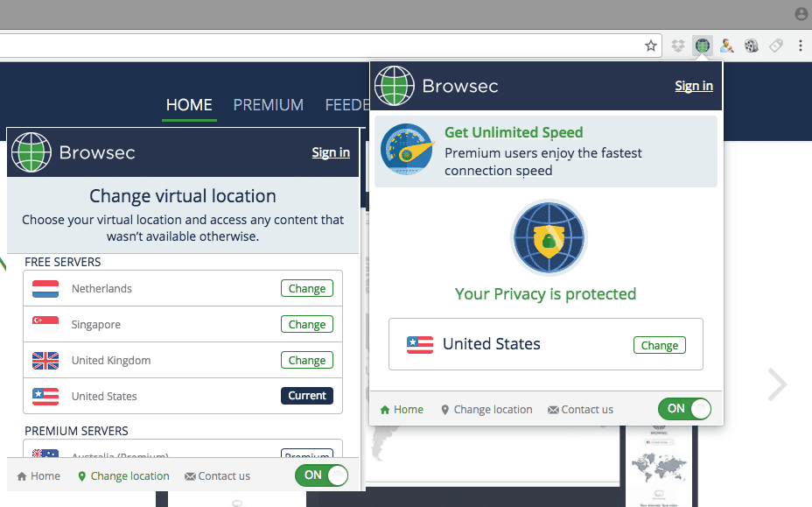
Task: Click the person extension icon in toolbar
Action: [727, 46]
